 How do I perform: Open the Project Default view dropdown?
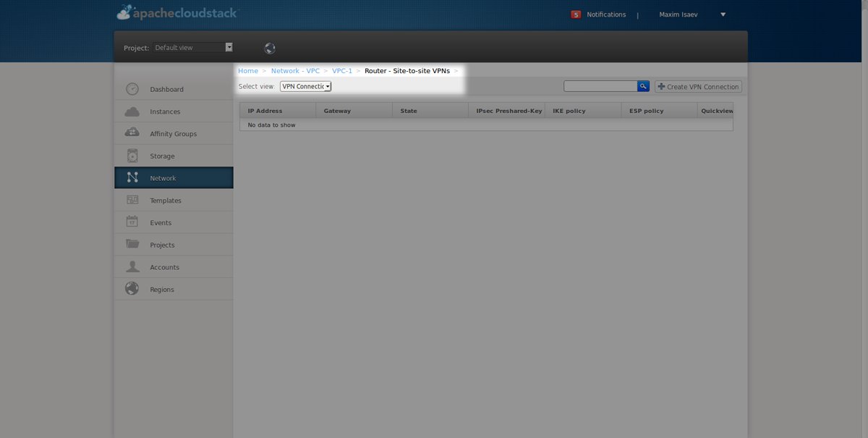tap(193, 48)
